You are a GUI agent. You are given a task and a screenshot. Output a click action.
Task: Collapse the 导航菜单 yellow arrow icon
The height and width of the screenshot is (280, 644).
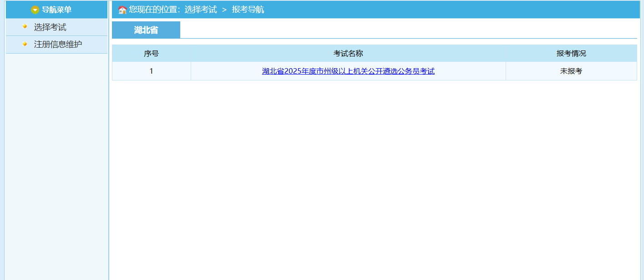click(35, 10)
